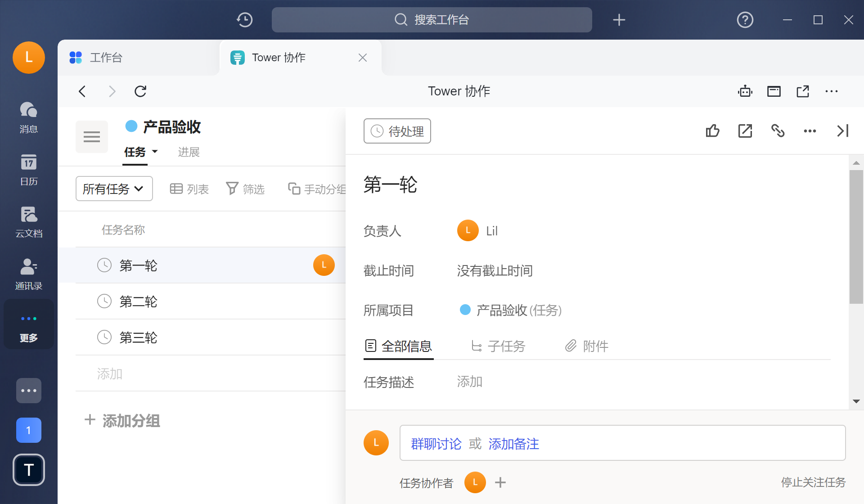Open task detail more options ellipsis
The width and height of the screenshot is (864, 504).
pyautogui.click(x=810, y=131)
